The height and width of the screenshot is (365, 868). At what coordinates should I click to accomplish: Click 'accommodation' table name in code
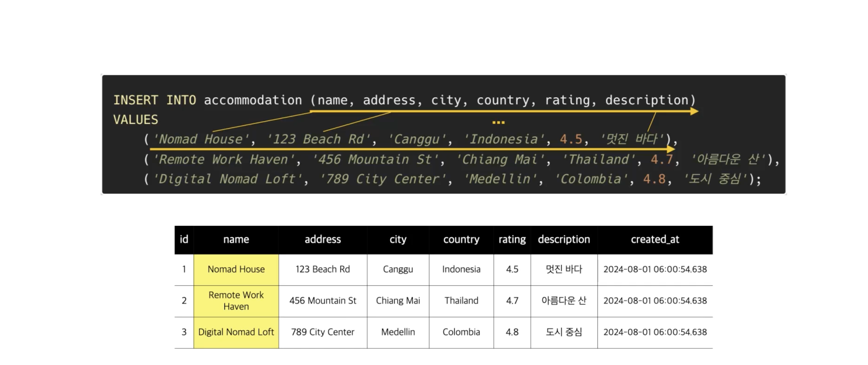pyautogui.click(x=253, y=100)
